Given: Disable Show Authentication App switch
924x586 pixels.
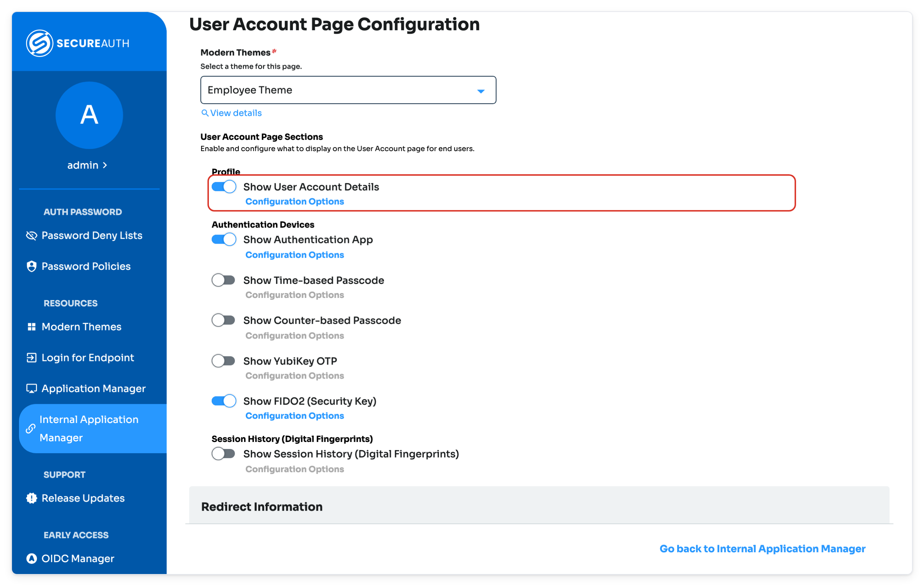Looking at the screenshot, I should tap(224, 239).
